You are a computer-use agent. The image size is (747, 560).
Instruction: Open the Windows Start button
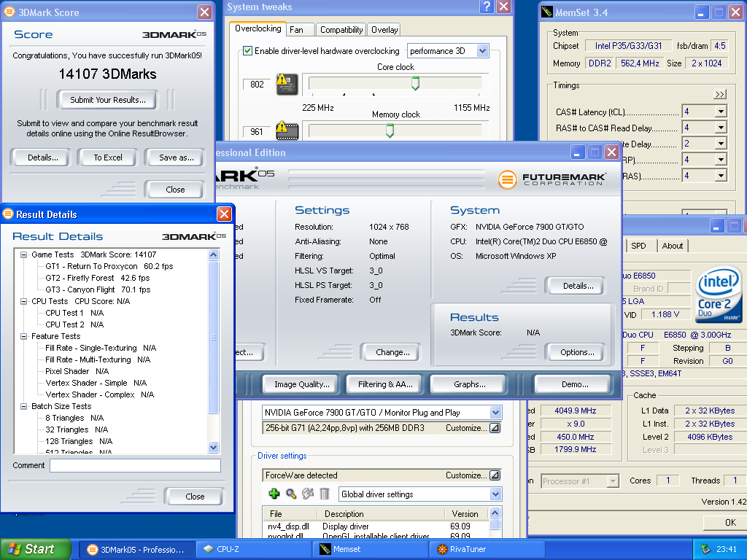pos(35,549)
